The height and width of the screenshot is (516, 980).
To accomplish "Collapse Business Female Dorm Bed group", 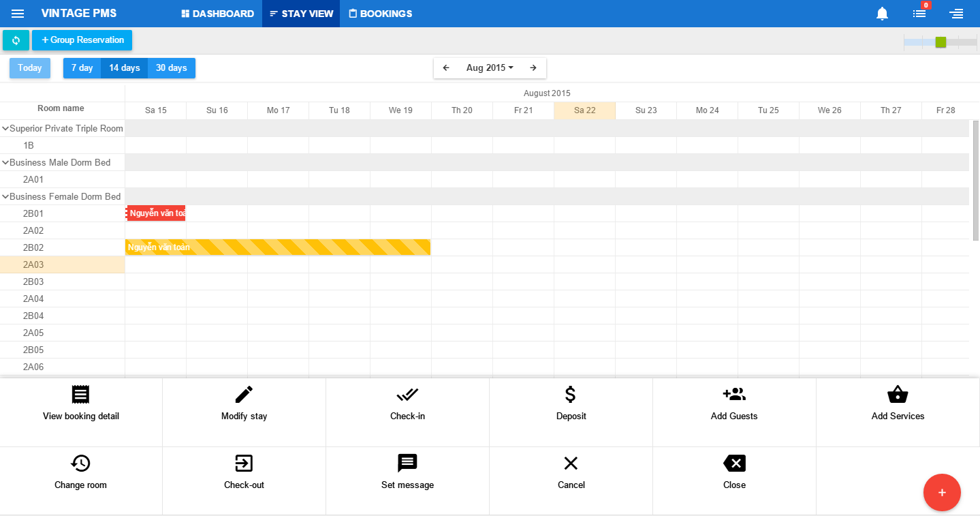I will click(x=5, y=196).
